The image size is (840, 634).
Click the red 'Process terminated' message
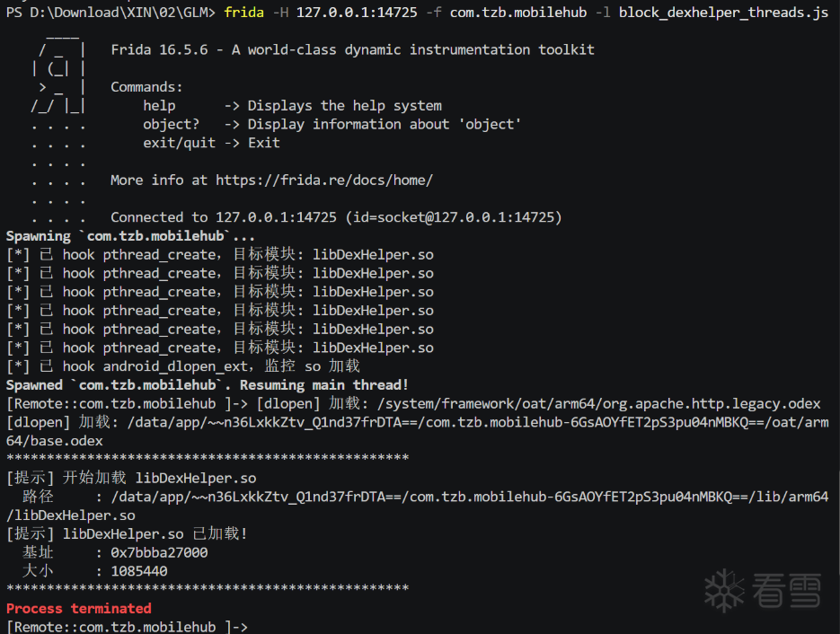click(79, 608)
